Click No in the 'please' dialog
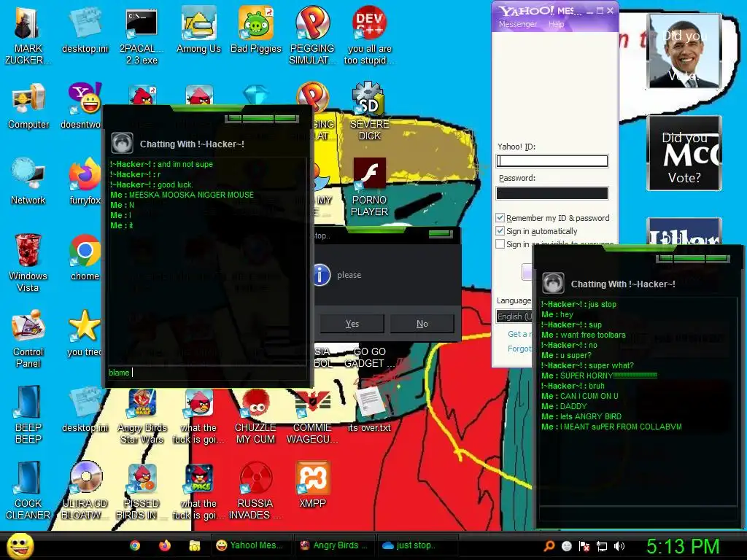747x560 pixels. click(422, 324)
